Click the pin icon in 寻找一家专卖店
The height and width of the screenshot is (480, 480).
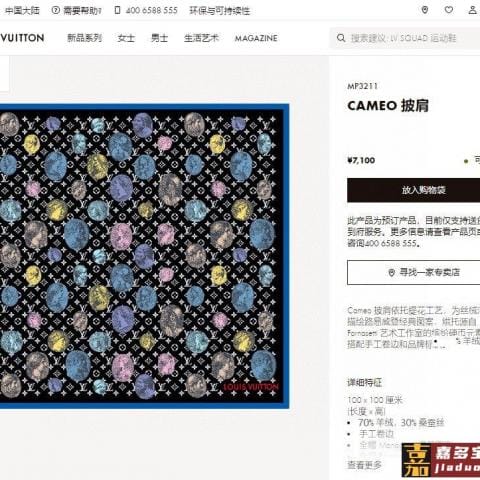(392, 273)
